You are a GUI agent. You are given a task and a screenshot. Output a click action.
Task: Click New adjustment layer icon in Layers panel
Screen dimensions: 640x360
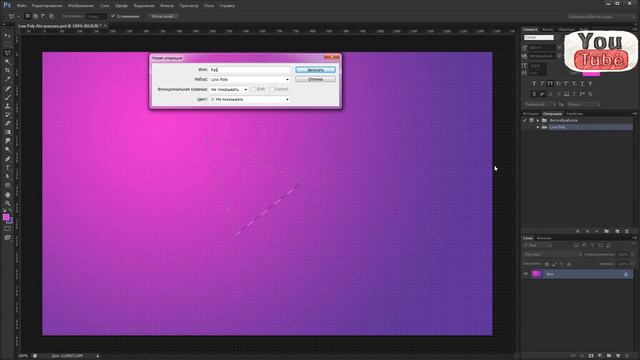click(x=600, y=356)
